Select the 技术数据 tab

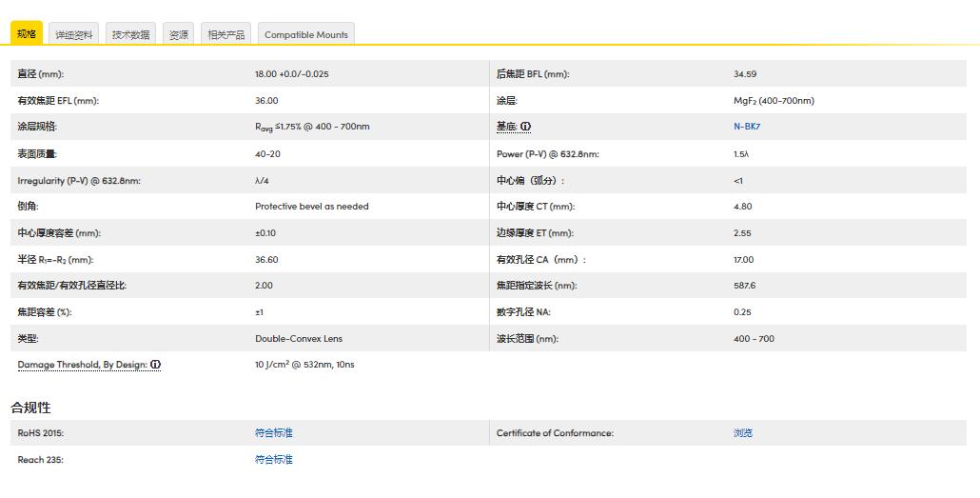click(130, 34)
